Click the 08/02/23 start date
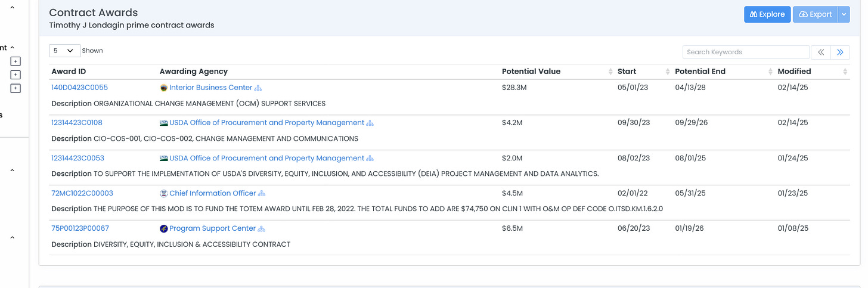The image size is (868, 288). (634, 158)
